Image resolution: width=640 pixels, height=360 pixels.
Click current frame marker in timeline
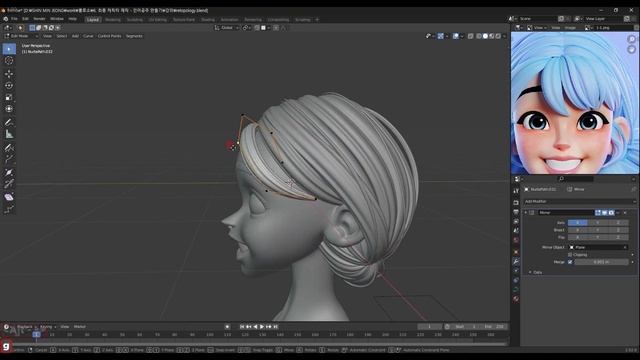36,335
